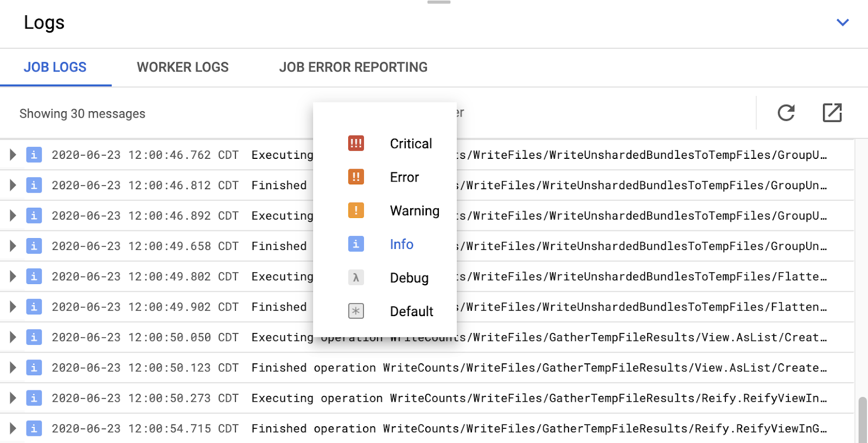Switch to the Worker Logs tab
The width and height of the screenshot is (868, 443).
(182, 67)
